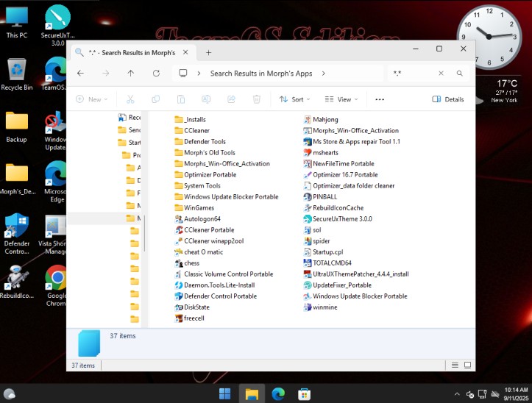Open the New dropdown menu
This screenshot has height=403, width=532.
(x=91, y=99)
